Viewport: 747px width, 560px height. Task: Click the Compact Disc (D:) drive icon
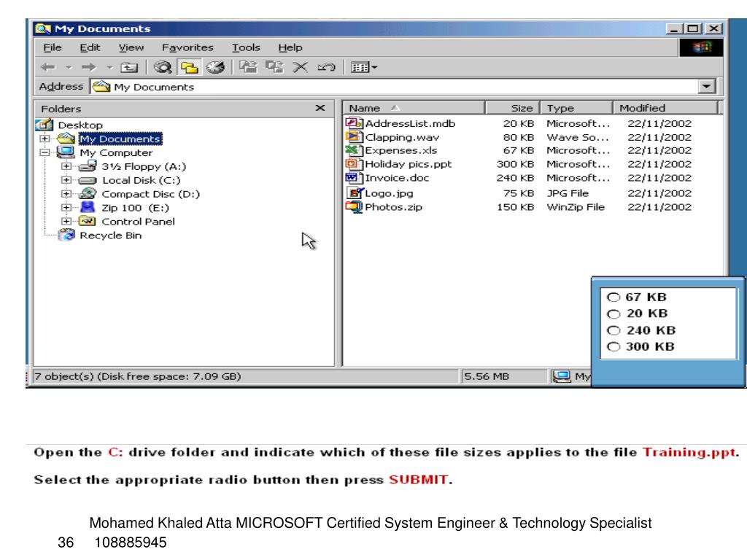88,193
